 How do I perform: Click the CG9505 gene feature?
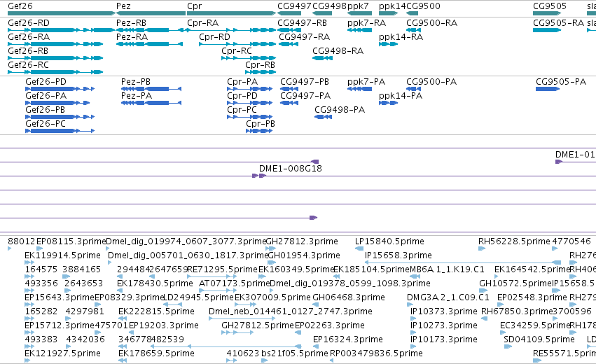547,13
